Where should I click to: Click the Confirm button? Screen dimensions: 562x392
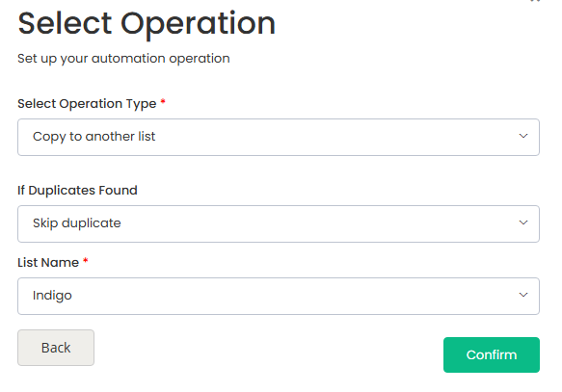click(492, 354)
